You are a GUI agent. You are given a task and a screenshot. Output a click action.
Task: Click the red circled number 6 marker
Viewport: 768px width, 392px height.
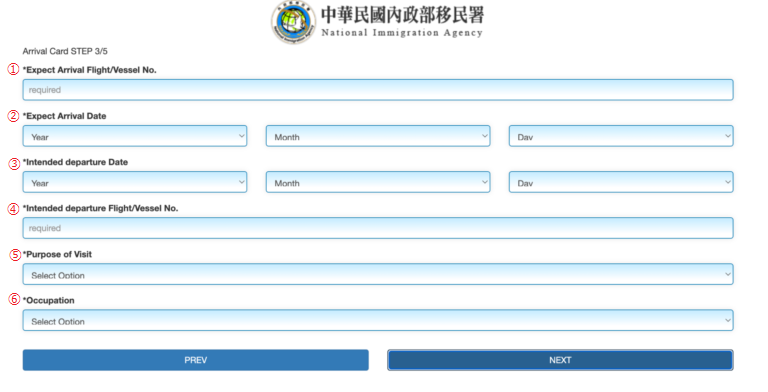tap(15, 299)
